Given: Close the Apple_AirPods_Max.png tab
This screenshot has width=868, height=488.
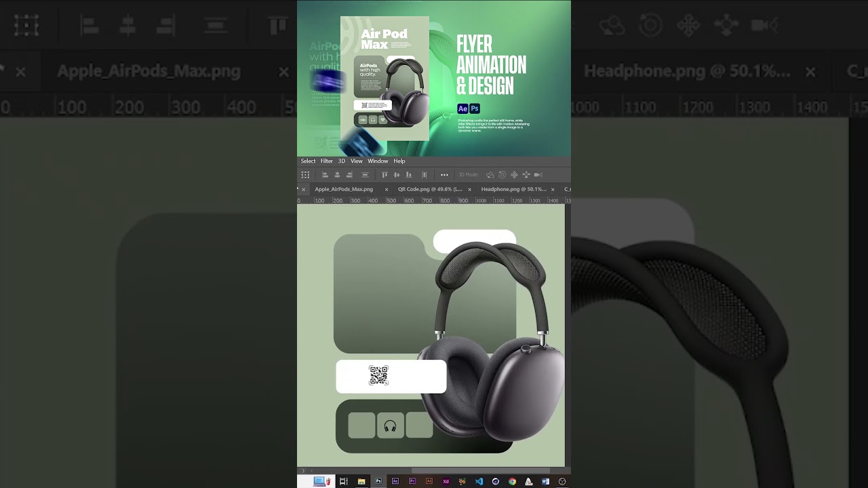Looking at the screenshot, I should pos(387,190).
